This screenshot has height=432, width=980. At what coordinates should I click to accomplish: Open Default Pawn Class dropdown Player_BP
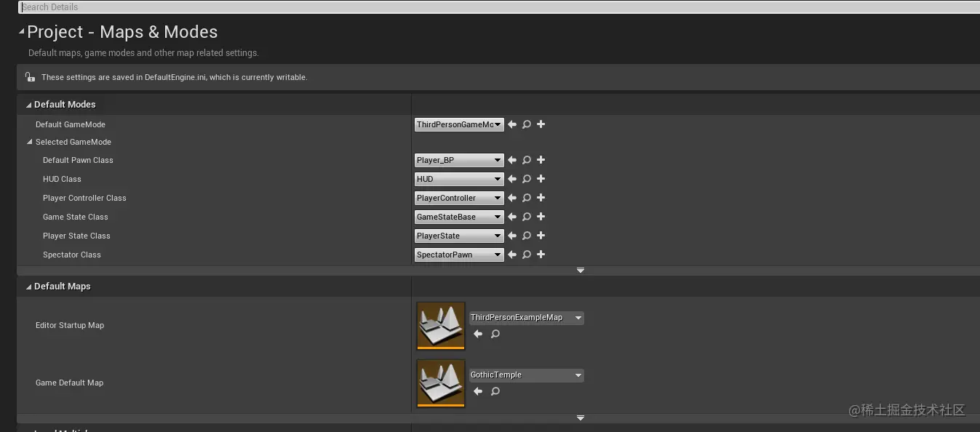click(459, 160)
